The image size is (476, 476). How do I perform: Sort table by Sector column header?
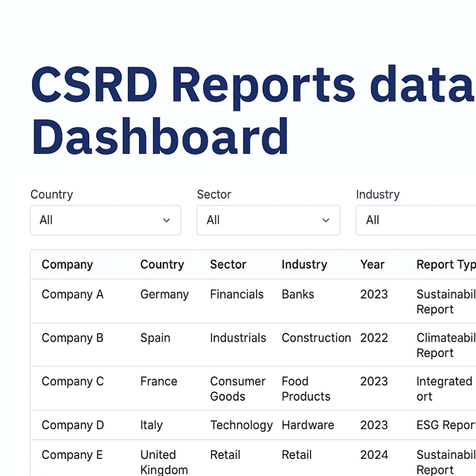pyautogui.click(x=228, y=264)
